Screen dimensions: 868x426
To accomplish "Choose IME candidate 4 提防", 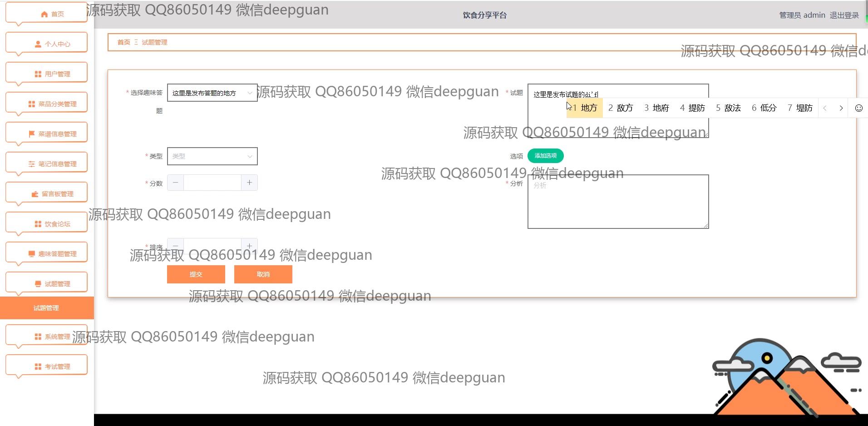I will (x=692, y=108).
